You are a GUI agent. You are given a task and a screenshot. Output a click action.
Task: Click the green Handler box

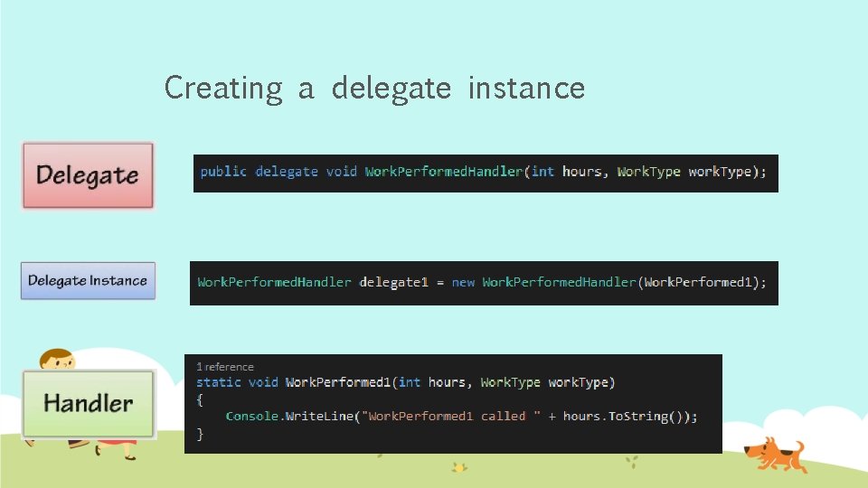tap(88, 404)
